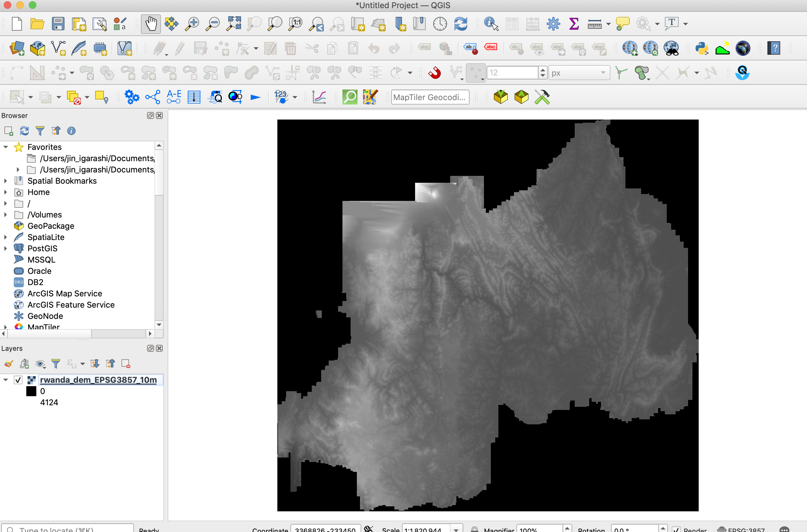The image size is (807, 532).
Task: Enable snapping with red magnet icon
Action: click(x=435, y=72)
